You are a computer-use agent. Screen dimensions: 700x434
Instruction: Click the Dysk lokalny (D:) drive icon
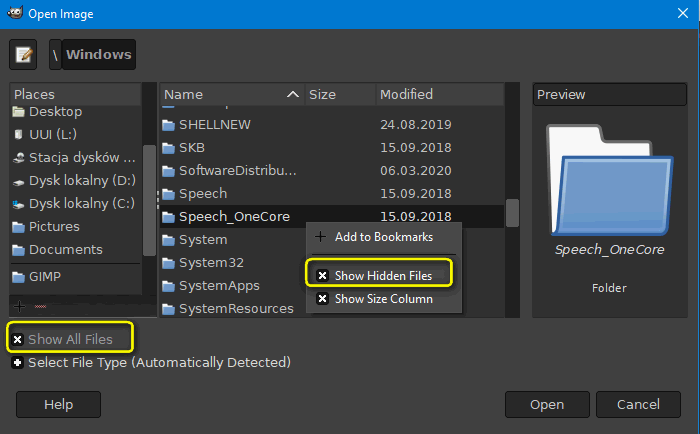18,181
